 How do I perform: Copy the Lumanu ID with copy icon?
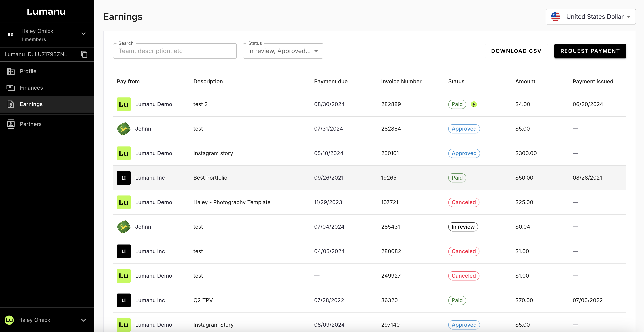tap(84, 54)
